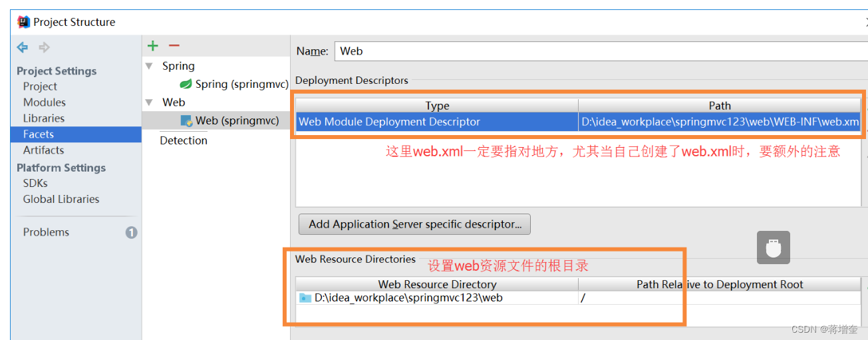Open SDKs under Platform Settings
Screen dimensions: 868x340
click(x=35, y=183)
